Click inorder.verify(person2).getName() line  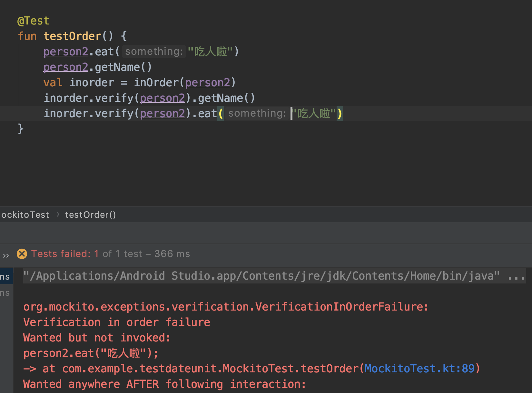point(149,98)
